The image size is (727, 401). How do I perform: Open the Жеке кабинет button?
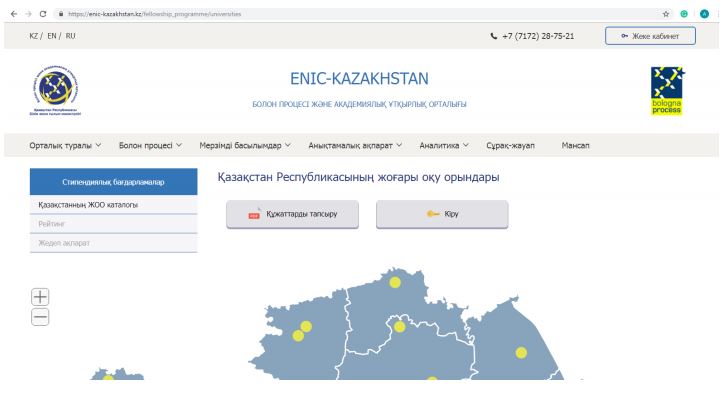[x=650, y=36]
